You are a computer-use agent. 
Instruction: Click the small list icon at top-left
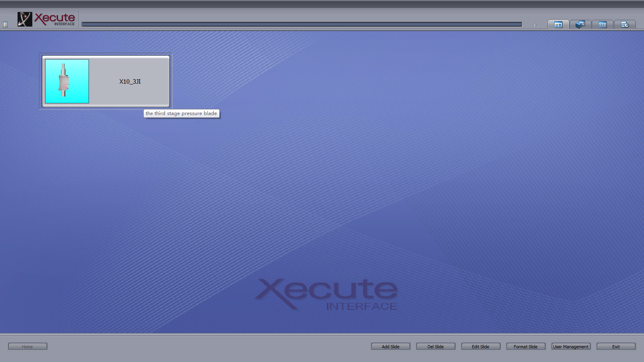[5, 25]
